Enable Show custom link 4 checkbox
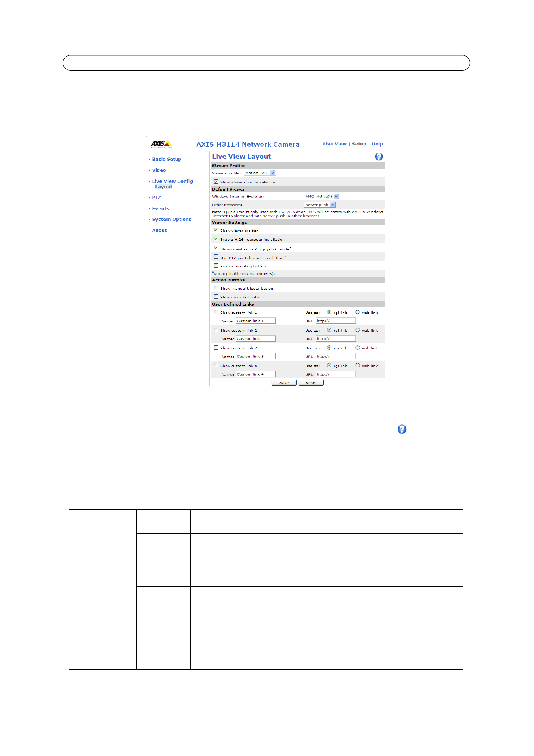The height and width of the screenshot is (756, 534). 216,365
